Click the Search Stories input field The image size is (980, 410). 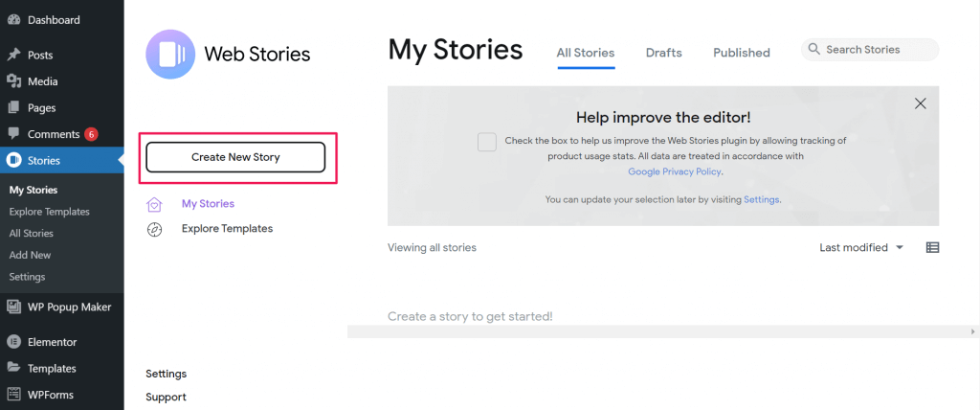870,50
